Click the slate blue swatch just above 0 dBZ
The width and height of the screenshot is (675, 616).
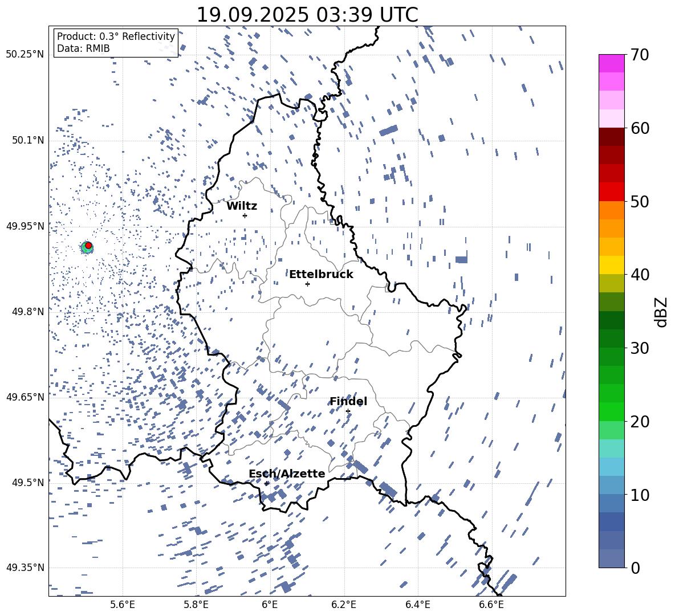[611, 558]
